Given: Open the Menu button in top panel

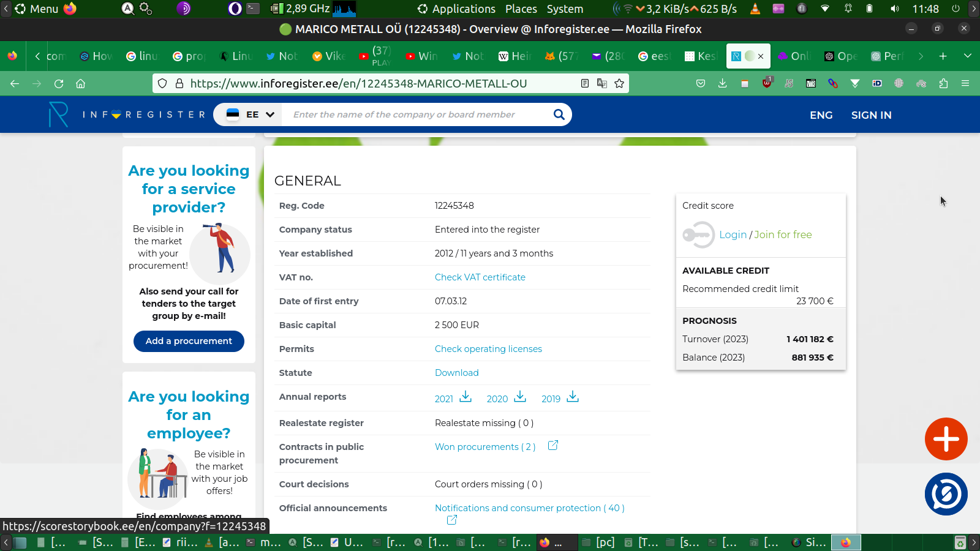Looking at the screenshot, I should click(x=37, y=9).
